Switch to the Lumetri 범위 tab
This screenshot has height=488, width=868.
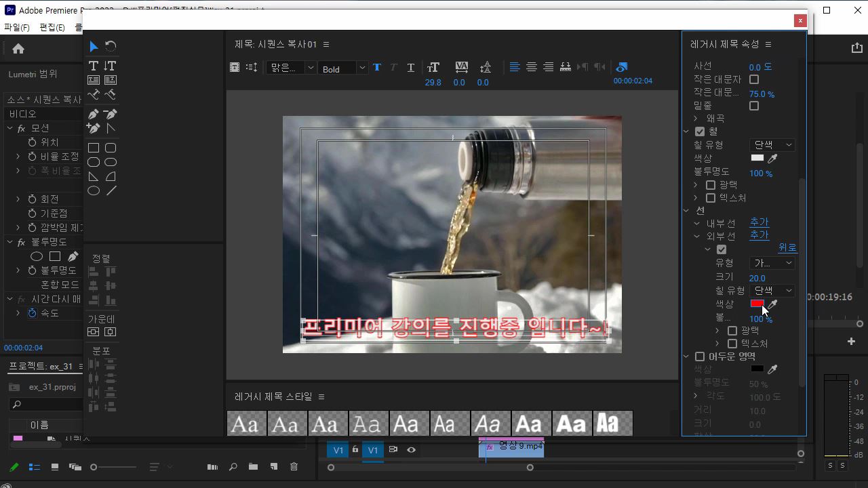(33, 74)
